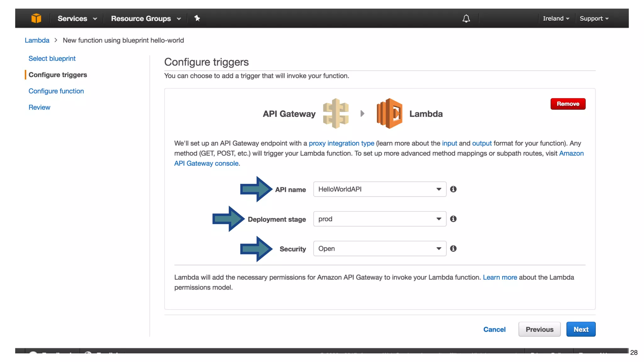The image size is (644, 362).
Task: Open the Services menu
Action: coord(77,19)
